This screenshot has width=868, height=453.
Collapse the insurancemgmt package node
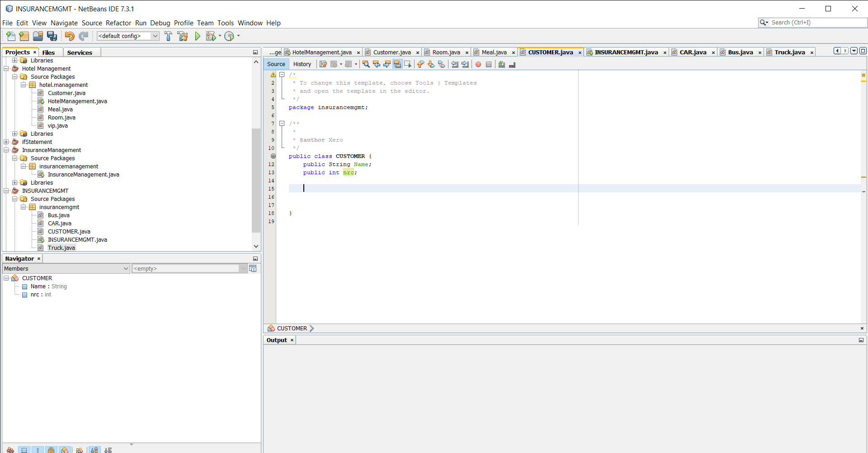[x=23, y=207]
